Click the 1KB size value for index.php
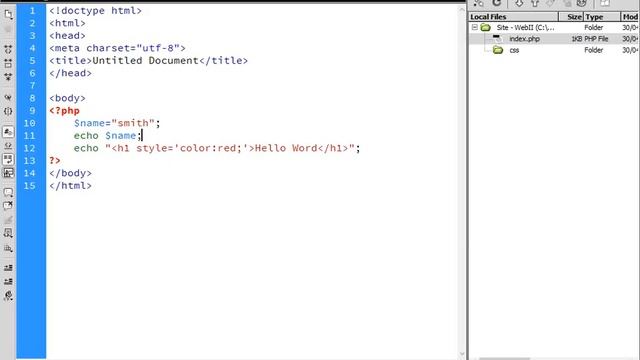 click(x=576, y=39)
